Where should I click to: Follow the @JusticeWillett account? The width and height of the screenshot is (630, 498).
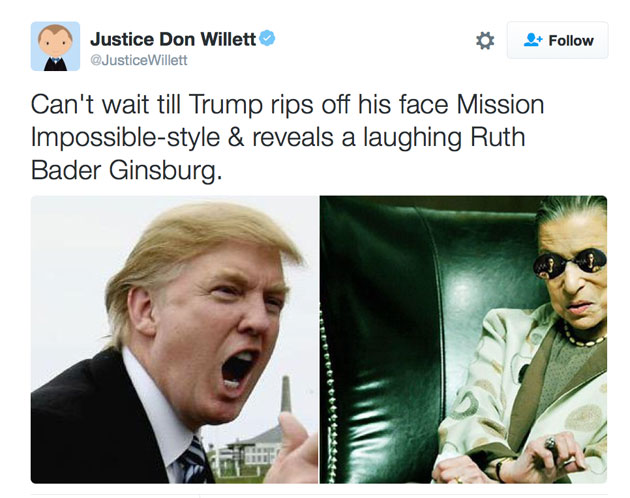pyautogui.click(x=557, y=40)
